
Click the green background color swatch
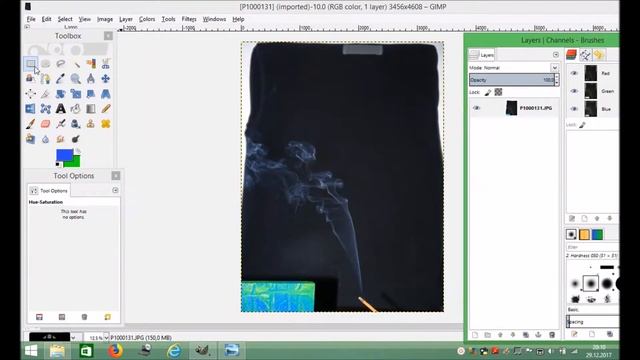(x=76, y=162)
